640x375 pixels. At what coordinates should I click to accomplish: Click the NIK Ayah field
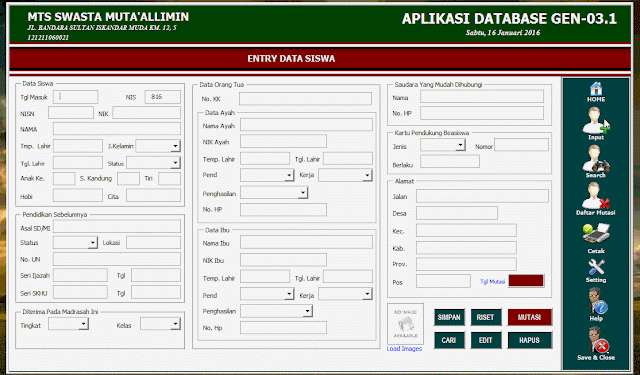point(283,141)
